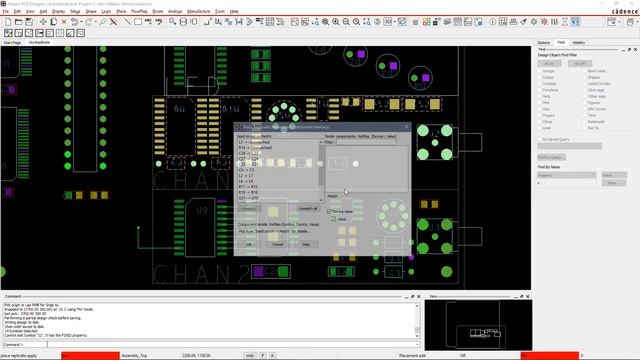Select the Move tool icon

[x=43, y=22]
